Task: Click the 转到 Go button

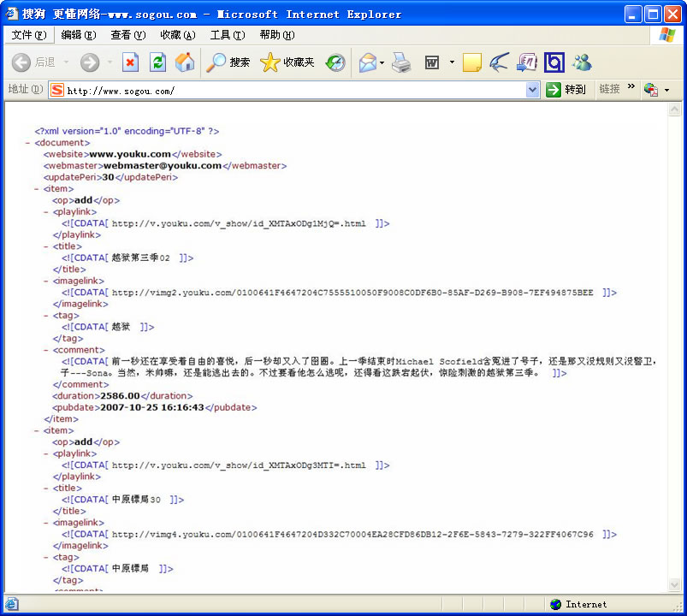Action: [566, 90]
